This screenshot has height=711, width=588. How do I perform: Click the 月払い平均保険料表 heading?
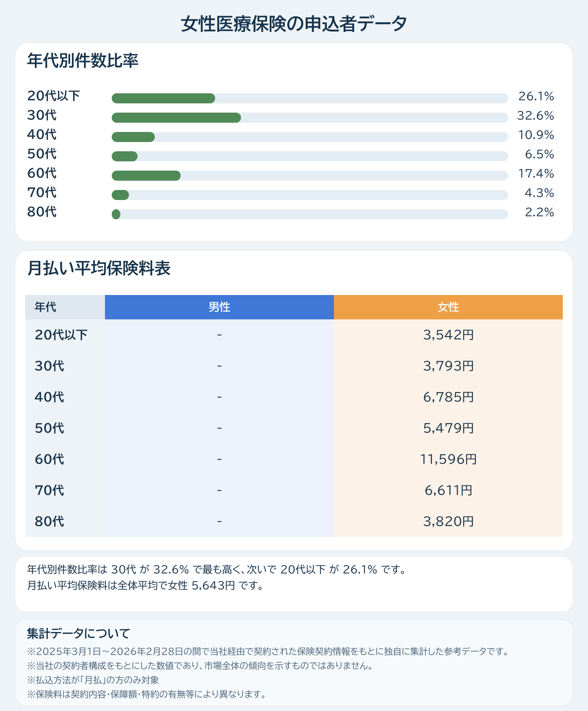(99, 269)
